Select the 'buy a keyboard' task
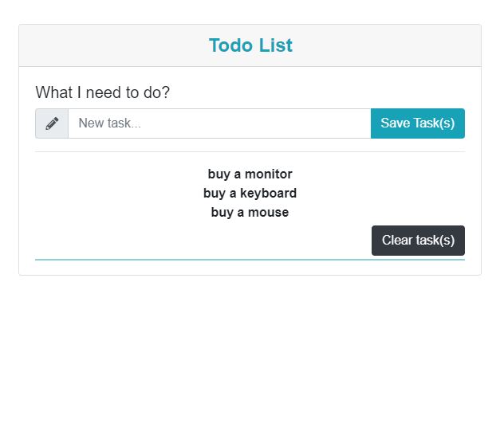 pos(250,194)
